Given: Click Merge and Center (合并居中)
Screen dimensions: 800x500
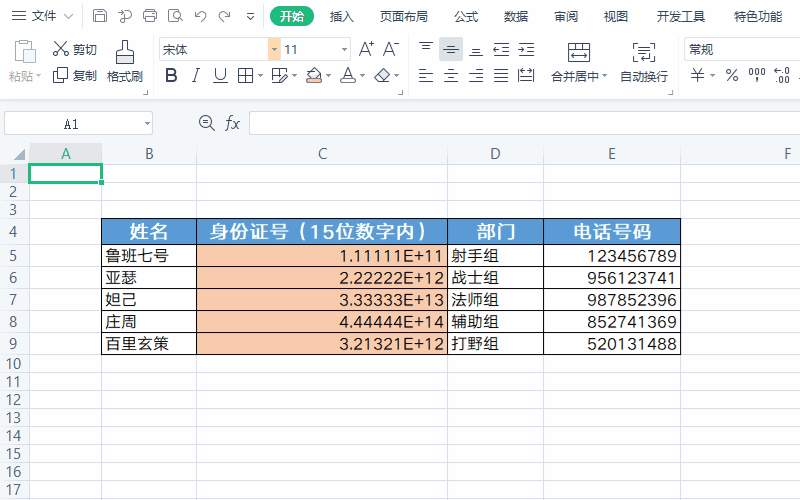Looking at the screenshot, I should [579, 62].
